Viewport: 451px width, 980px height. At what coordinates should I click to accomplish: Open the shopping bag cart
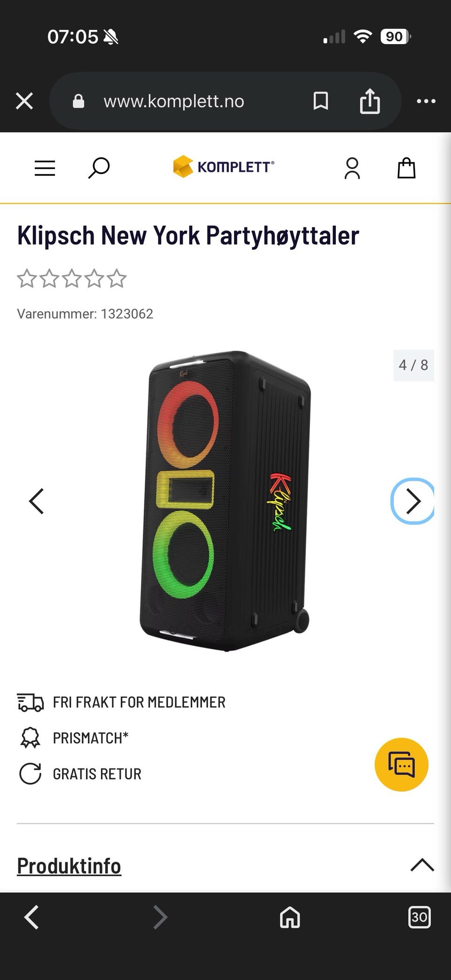click(x=406, y=168)
